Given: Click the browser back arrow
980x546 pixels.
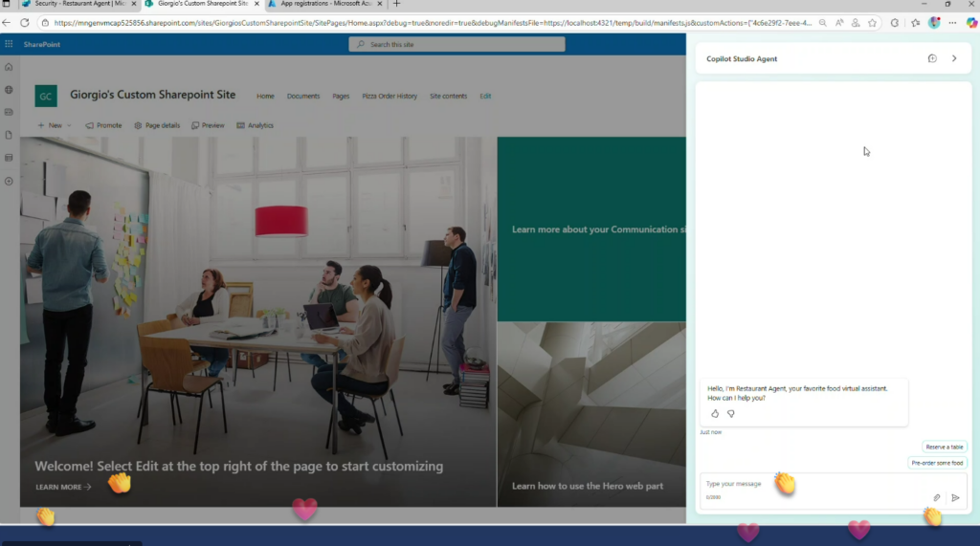Looking at the screenshot, I should click(x=7, y=23).
